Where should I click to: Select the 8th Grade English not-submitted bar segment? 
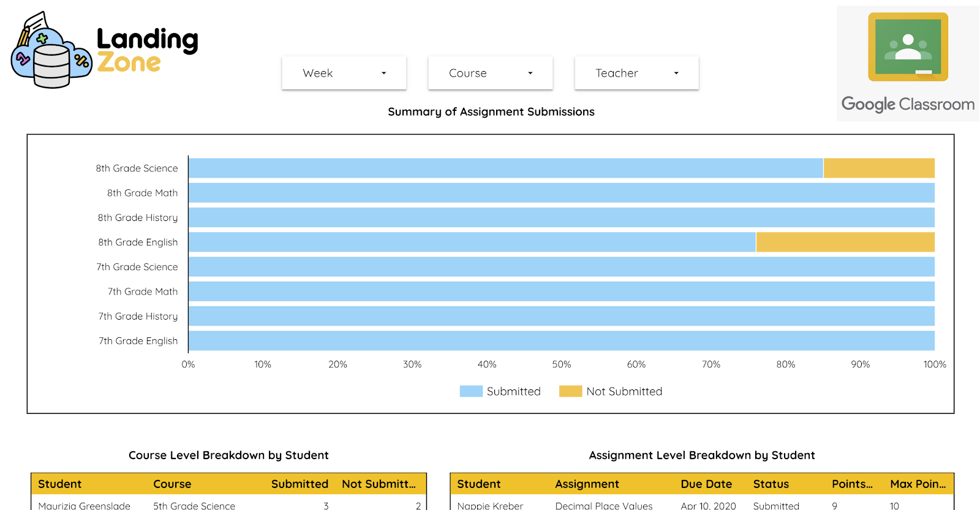coord(845,242)
